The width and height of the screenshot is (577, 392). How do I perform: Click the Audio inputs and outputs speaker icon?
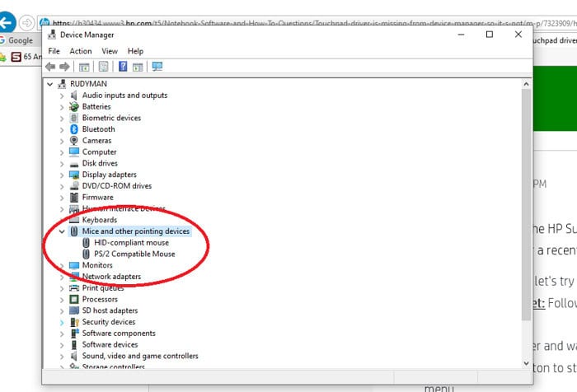pos(74,96)
